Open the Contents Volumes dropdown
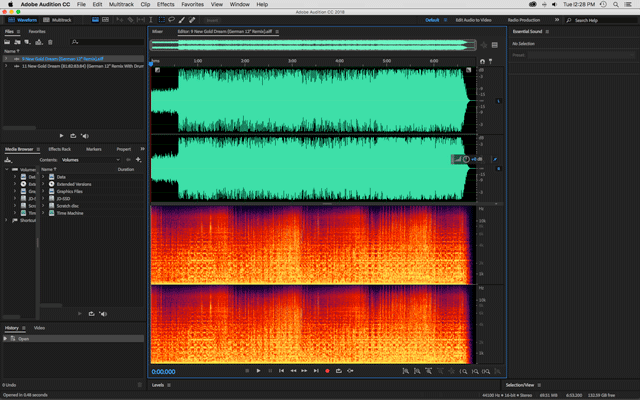The image size is (640, 400). point(90,160)
